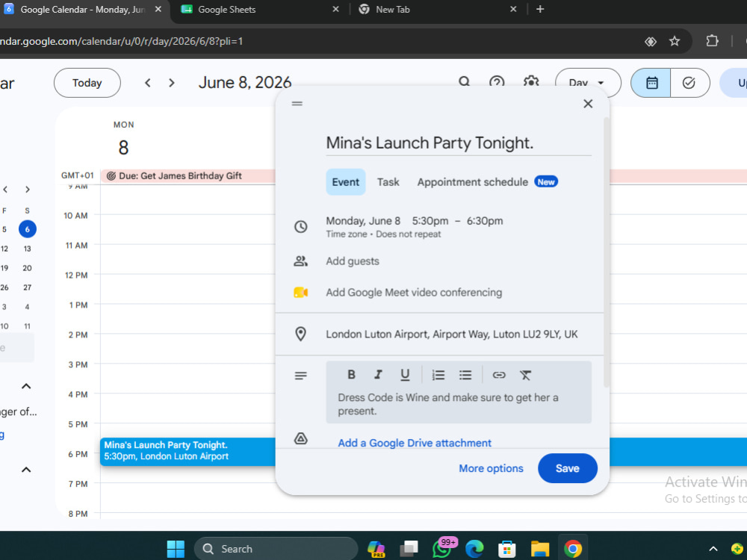Click the Add guests field
747x560 pixels.
(x=353, y=261)
